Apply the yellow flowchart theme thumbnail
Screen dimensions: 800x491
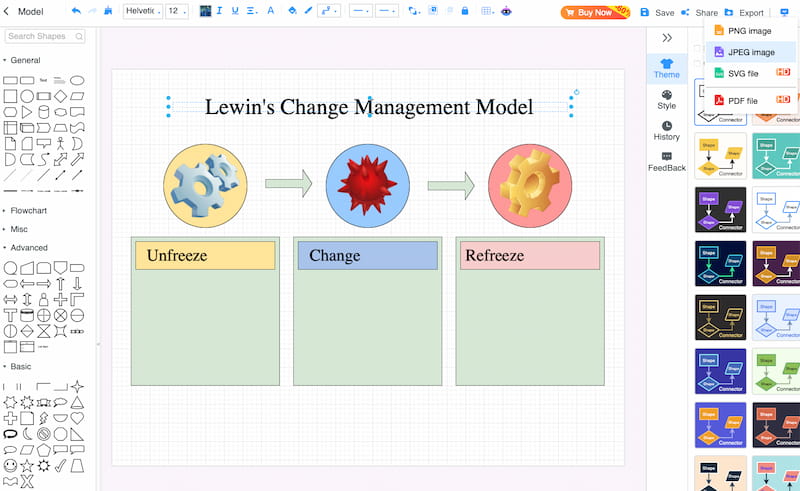pyautogui.click(x=720, y=156)
